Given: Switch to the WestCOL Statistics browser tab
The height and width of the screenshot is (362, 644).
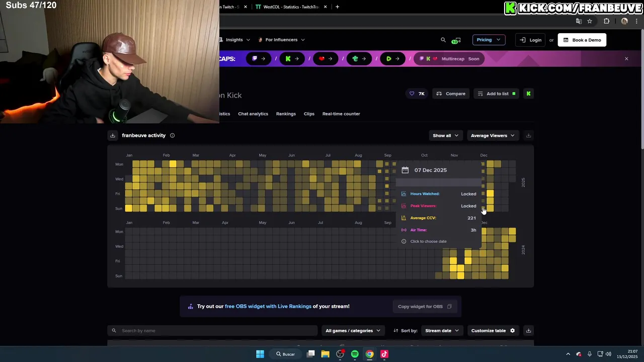Looking at the screenshot, I should click(x=291, y=7).
